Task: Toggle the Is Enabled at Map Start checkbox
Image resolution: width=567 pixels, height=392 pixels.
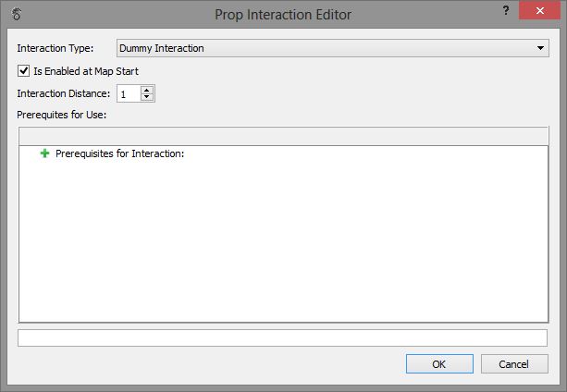Action: tap(23, 70)
